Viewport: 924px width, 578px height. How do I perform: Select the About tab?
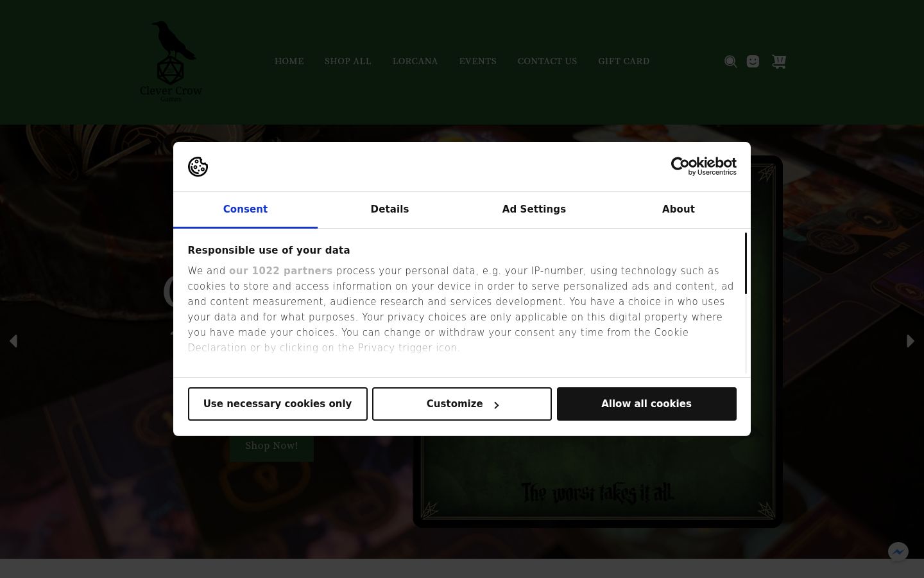tap(678, 209)
